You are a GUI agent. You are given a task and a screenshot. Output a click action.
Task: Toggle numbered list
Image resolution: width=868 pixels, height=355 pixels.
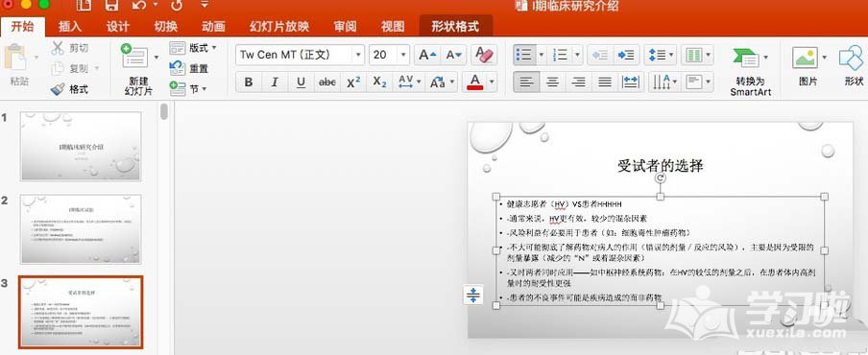(x=560, y=55)
